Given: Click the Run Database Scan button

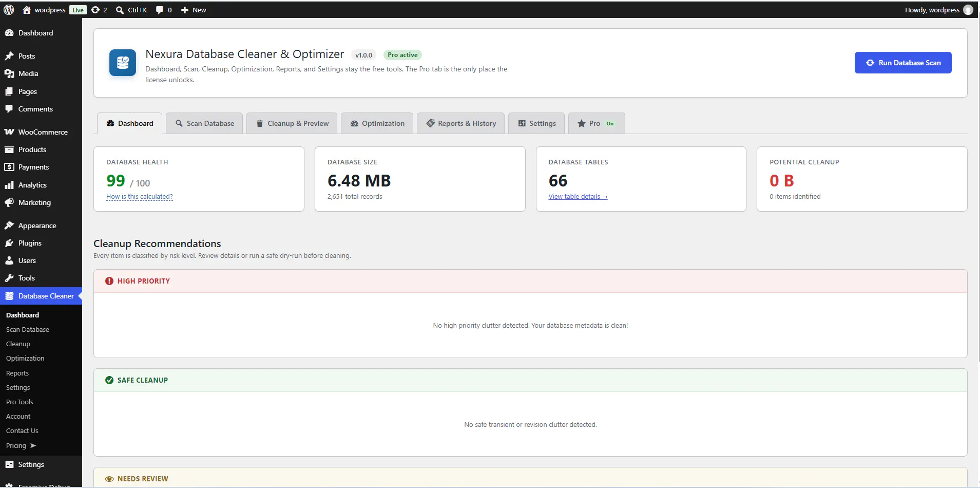Looking at the screenshot, I should [903, 63].
